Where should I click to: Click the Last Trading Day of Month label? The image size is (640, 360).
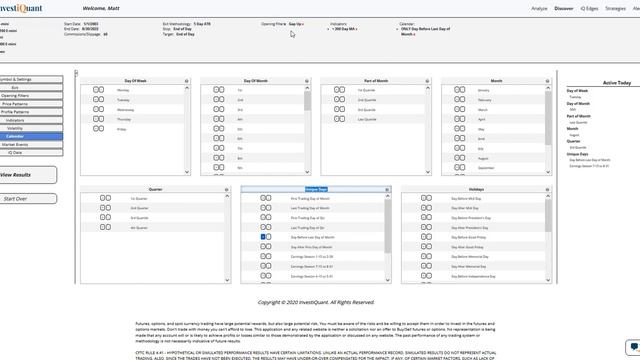(310, 208)
